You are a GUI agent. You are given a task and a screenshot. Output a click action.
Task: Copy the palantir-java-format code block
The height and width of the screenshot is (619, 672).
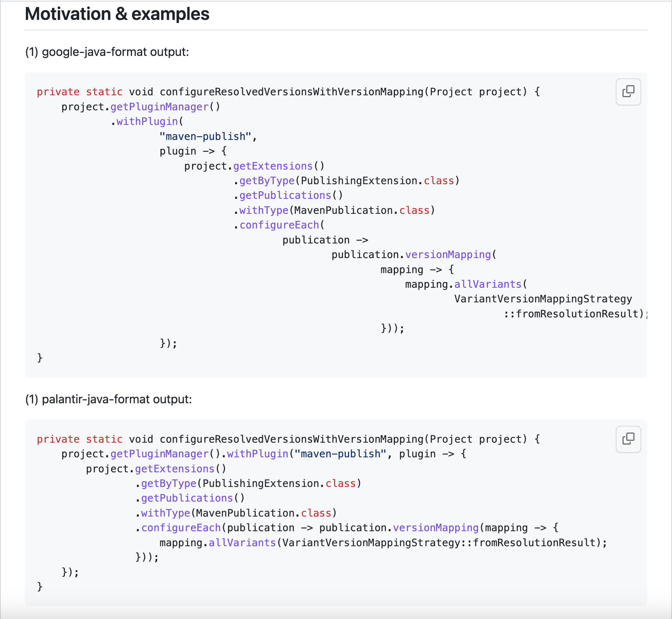point(628,439)
